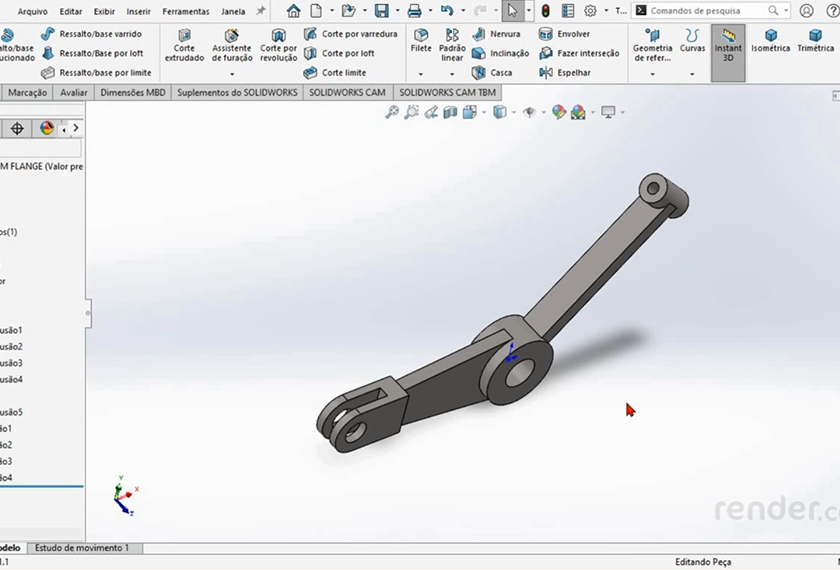The width and height of the screenshot is (840, 570).
Task: Toggle the Instant 3D button
Action: coord(727,45)
